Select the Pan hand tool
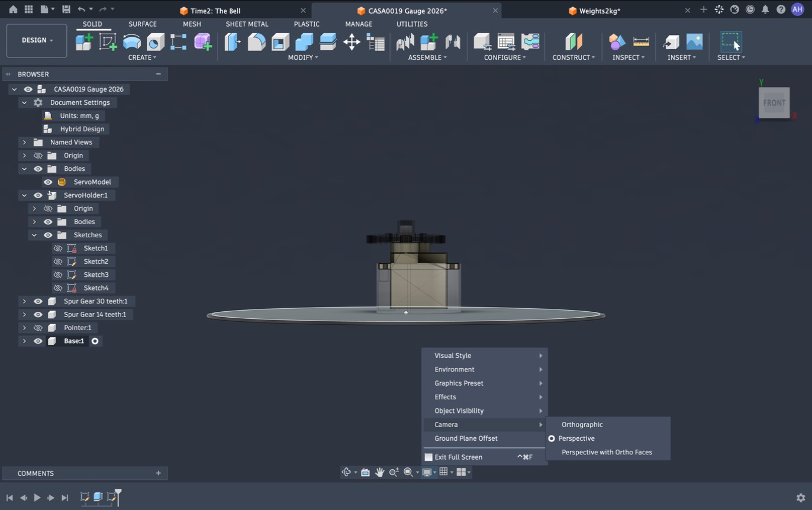The width and height of the screenshot is (812, 510). [379, 472]
